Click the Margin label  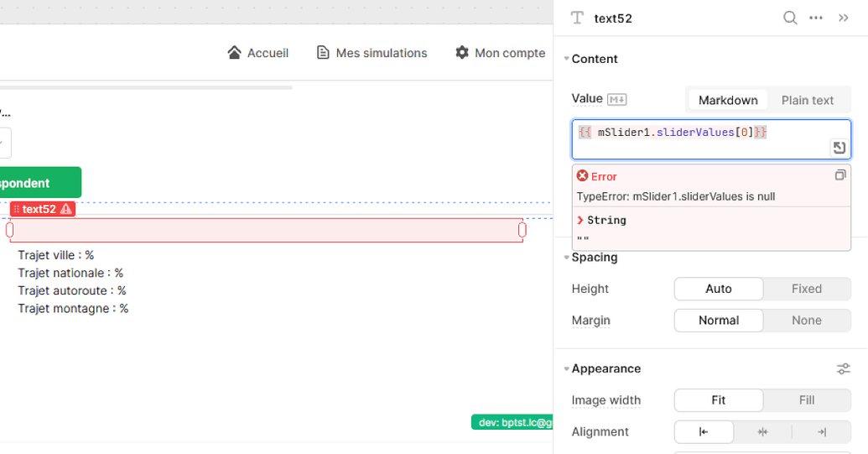pos(590,320)
